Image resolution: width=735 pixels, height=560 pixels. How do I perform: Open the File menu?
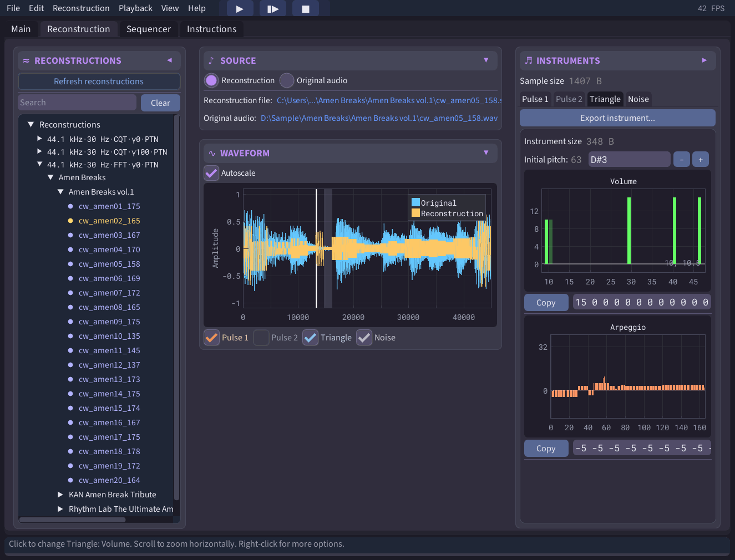point(13,8)
